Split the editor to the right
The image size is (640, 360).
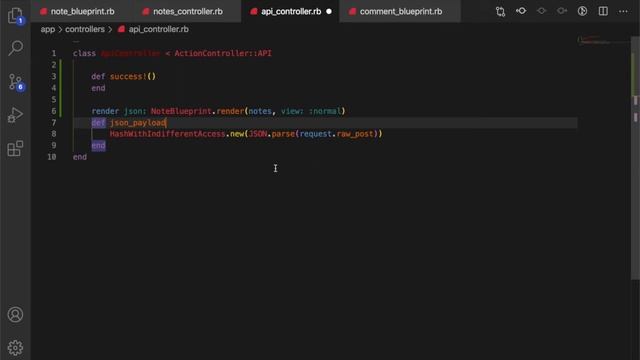(603, 11)
